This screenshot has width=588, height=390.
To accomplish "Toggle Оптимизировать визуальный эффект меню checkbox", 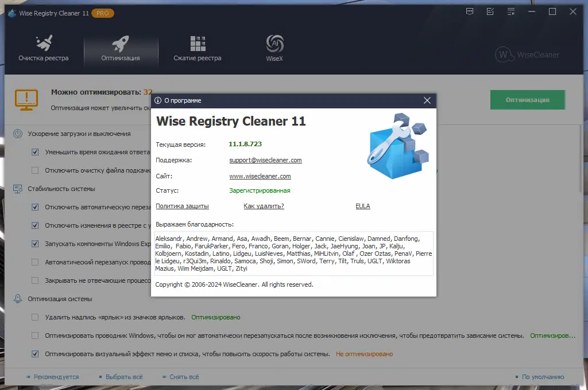I will pos(35,354).
